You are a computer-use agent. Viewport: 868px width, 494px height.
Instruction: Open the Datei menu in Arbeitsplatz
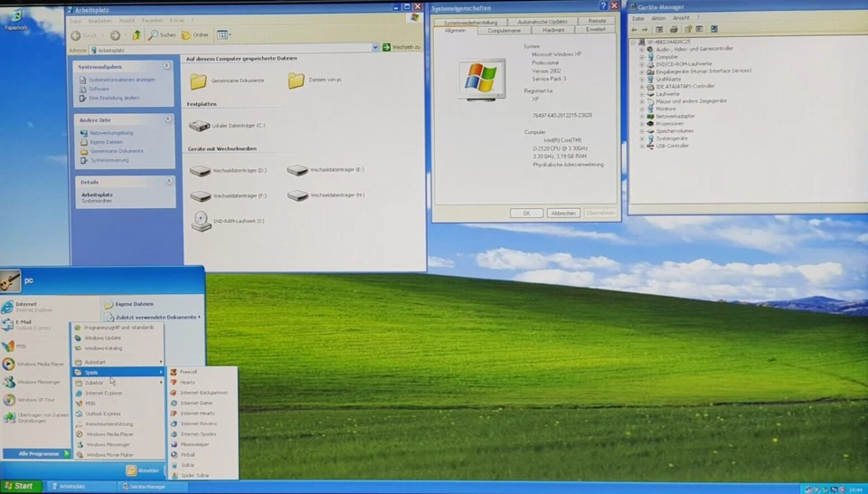click(75, 21)
